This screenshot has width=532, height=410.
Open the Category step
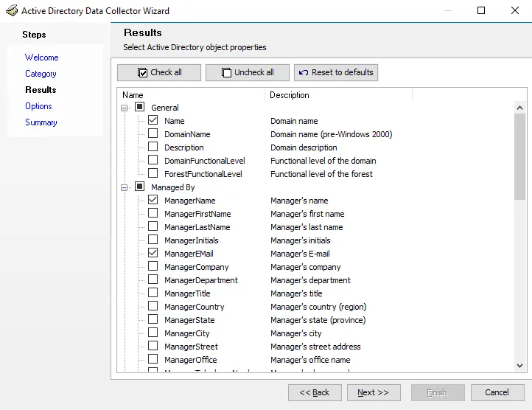(41, 74)
